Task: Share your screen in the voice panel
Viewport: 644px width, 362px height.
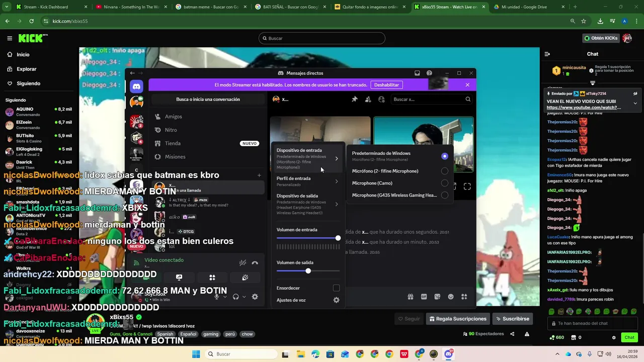Action: (179, 277)
